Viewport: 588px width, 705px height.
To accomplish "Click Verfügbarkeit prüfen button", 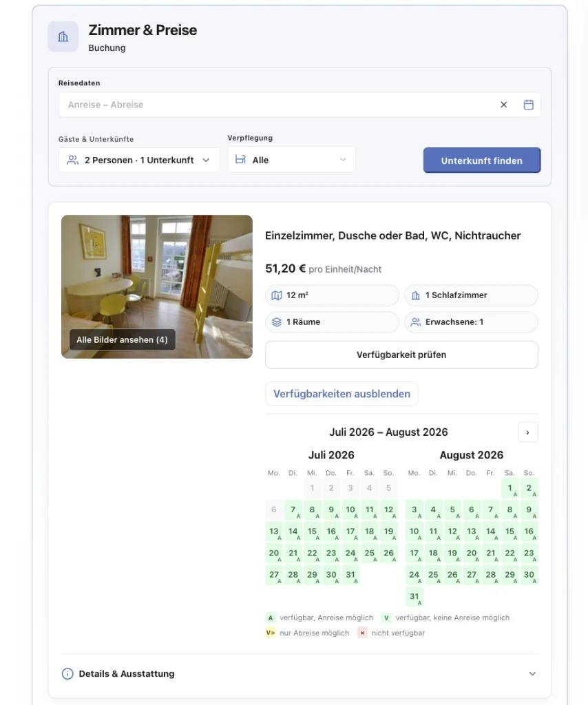I will [x=401, y=355].
